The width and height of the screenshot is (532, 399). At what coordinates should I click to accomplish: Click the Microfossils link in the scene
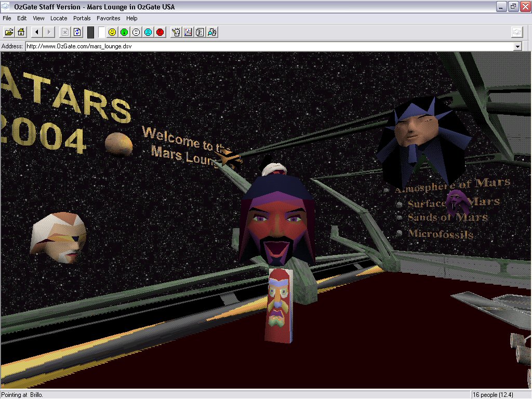tap(440, 234)
